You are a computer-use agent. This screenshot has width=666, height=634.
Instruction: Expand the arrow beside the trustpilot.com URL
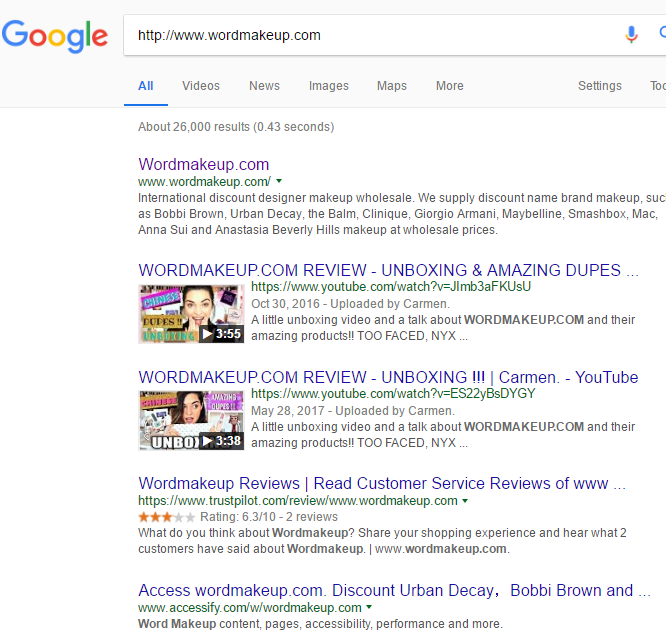(465, 501)
